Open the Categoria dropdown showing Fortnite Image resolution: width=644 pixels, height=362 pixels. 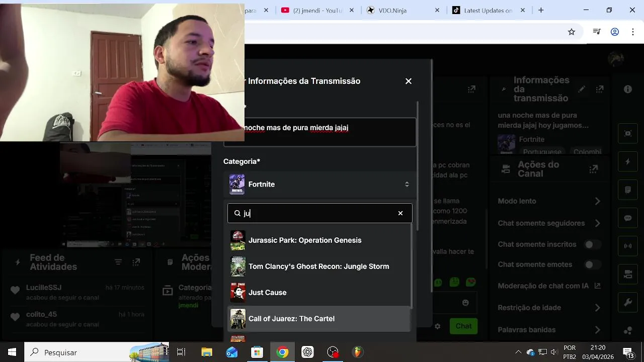click(320, 185)
